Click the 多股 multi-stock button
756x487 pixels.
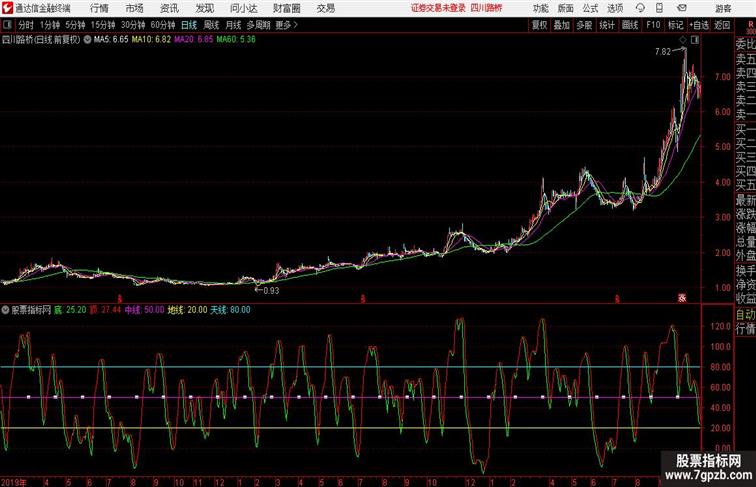pos(584,25)
